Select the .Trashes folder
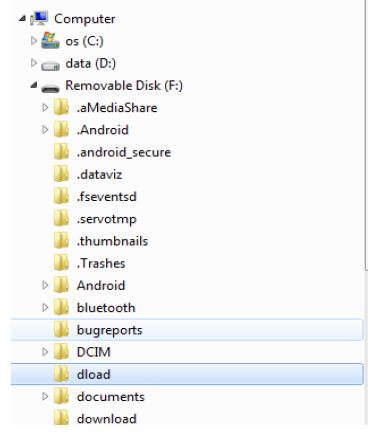The image size is (368, 443). 101,263
